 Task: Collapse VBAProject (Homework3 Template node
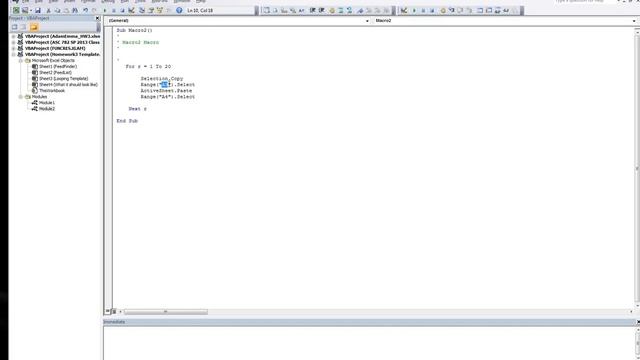point(13,54)
